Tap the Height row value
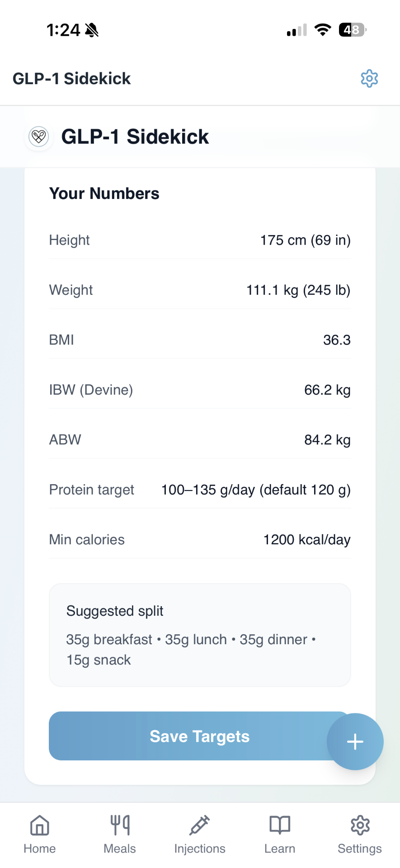This screenshot has width=400, height=868. [305, 240]
